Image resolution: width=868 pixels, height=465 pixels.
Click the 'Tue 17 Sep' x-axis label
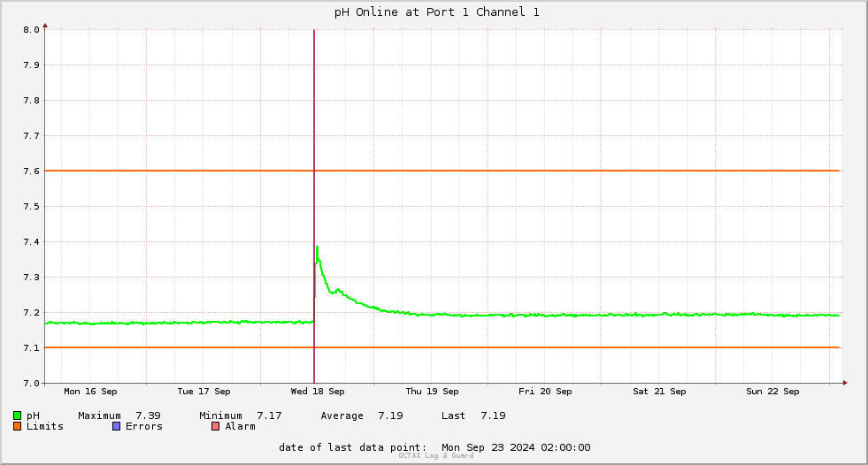(204, 392)
